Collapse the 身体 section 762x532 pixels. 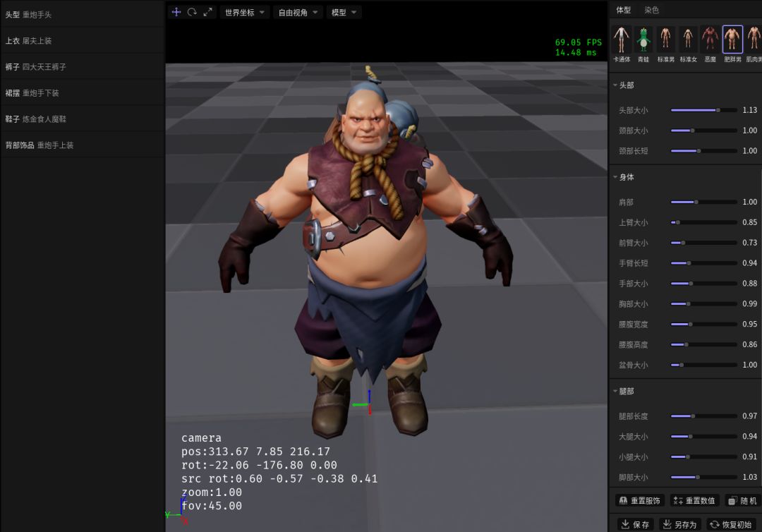click(624, 177)
